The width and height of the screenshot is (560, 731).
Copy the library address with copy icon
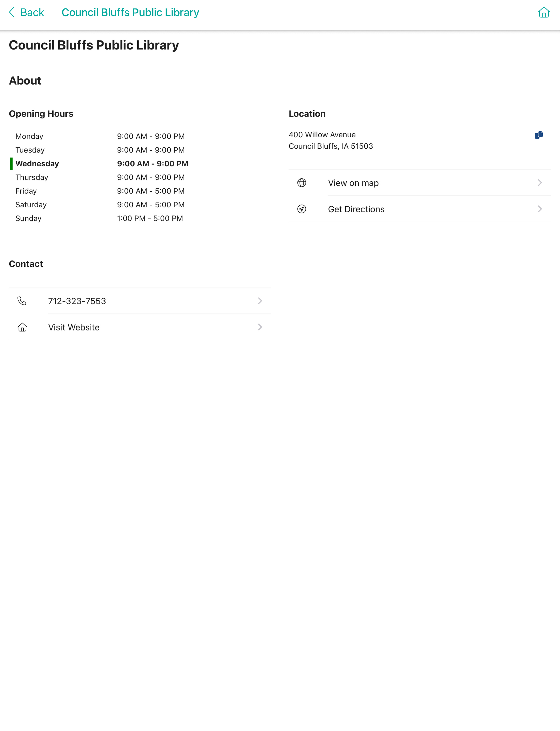pos(539,135)
